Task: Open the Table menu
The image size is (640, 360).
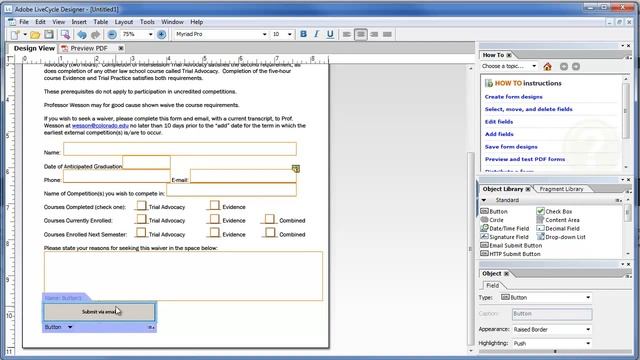Action: [x=100, y=22]
